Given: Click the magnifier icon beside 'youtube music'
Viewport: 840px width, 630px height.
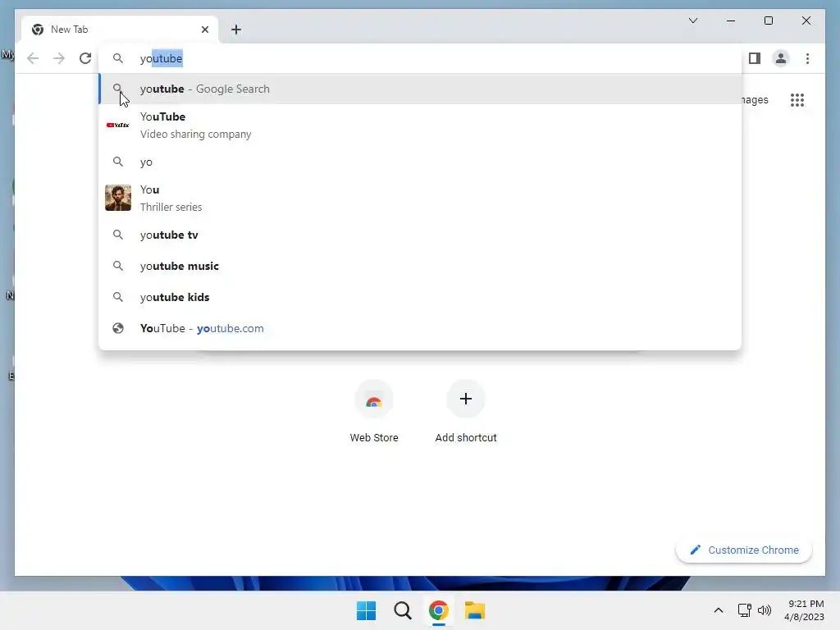Looking at the screenshot, I should (x=118, y=266).
